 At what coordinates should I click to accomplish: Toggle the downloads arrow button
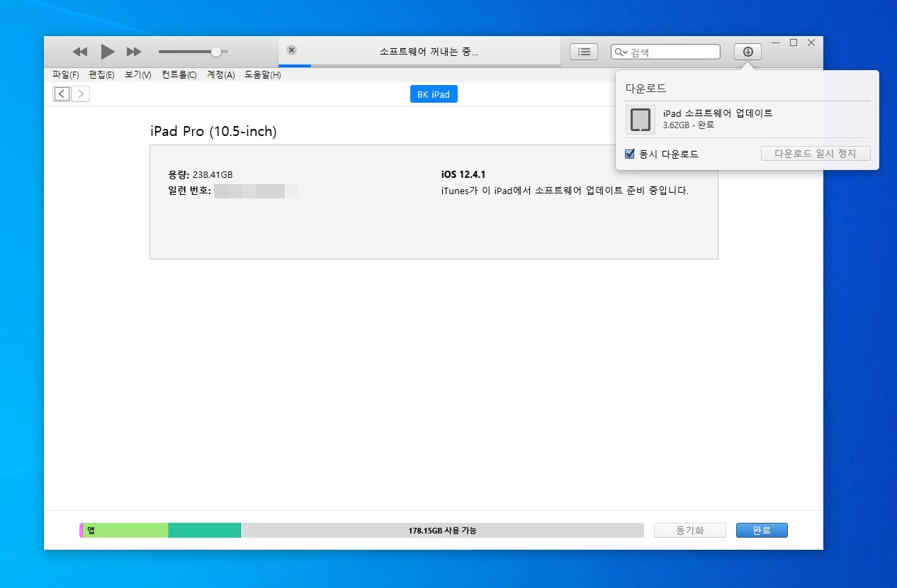click(x=747, y=52)
